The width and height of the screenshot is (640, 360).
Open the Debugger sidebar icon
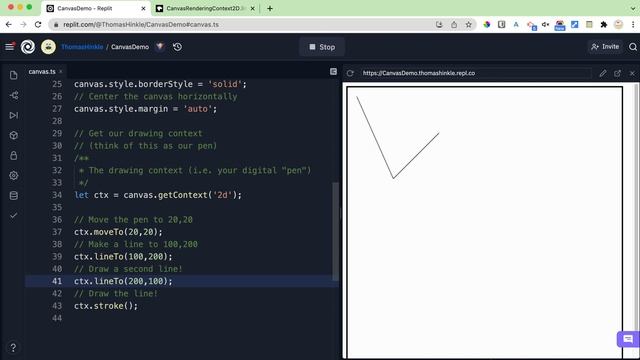[13, 116]
